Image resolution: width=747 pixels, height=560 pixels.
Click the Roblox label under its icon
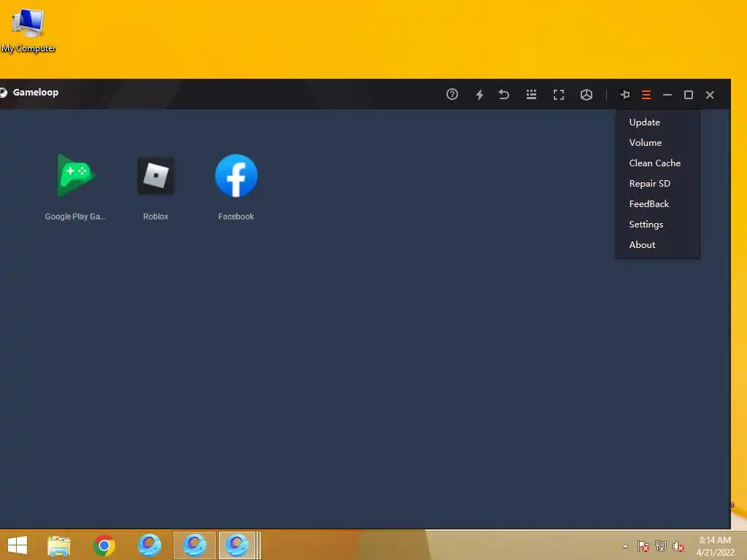tap(156, 216)
